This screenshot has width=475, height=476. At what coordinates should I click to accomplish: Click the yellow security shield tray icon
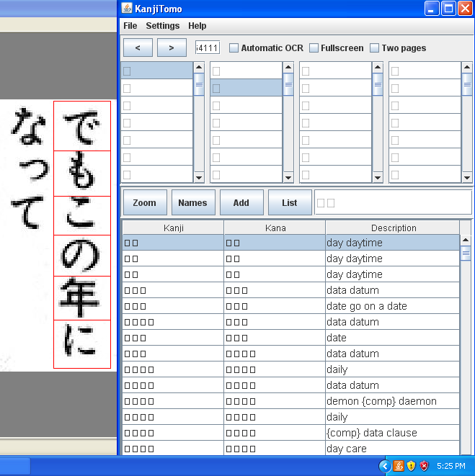[411, 466]
